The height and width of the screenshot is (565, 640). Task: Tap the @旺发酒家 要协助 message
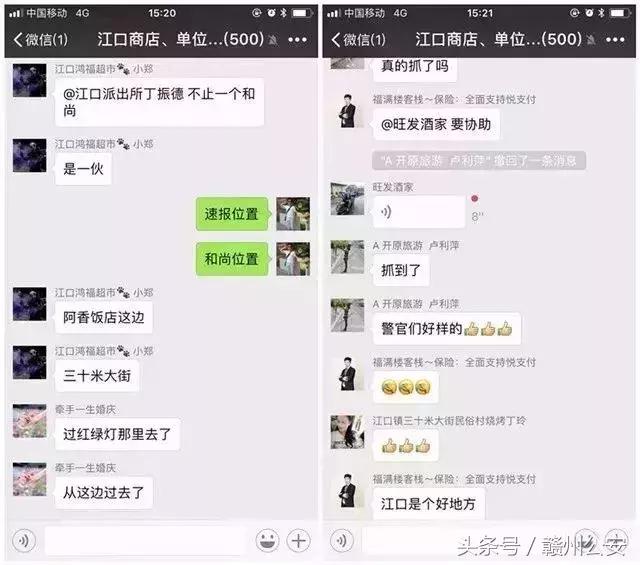coord(436,125)
